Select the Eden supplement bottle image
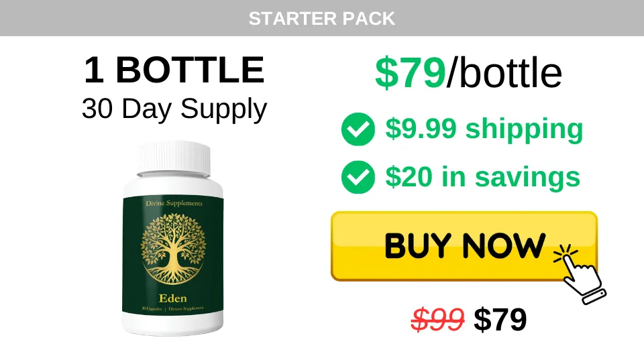This screenshot has height=362, width=644. (x=173, y=239)
